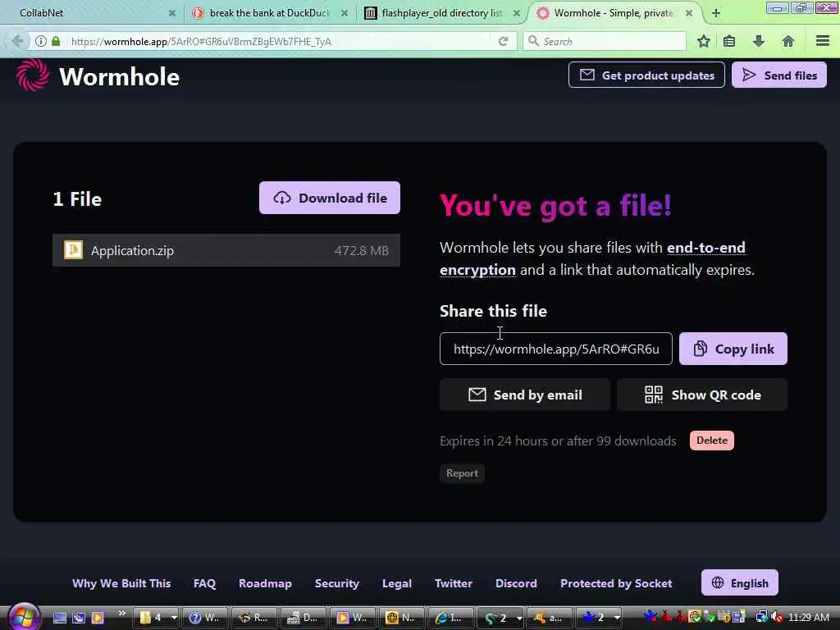Open the Discord footer link

pos(516,583)
